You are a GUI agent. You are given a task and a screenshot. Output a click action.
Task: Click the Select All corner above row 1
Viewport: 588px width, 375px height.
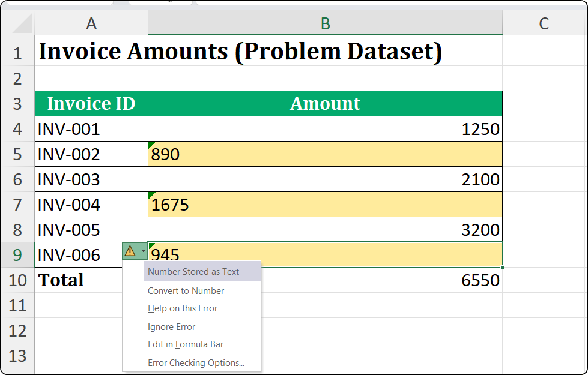tap(18, 24)
